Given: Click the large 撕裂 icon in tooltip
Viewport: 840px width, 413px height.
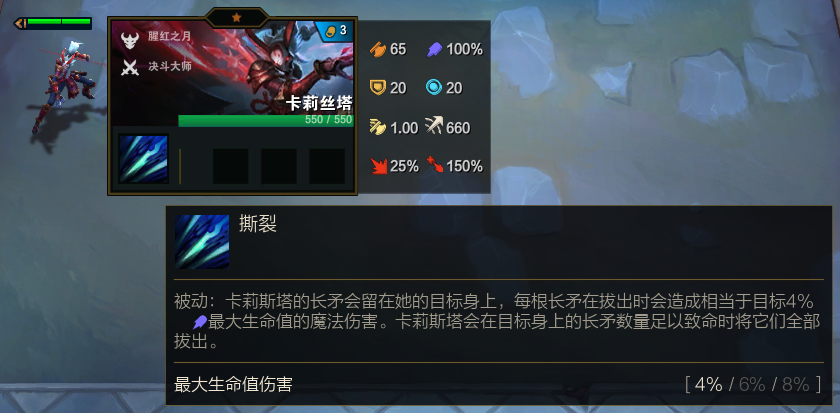Looking at the screenshot, I should pyautogui.click(x=202, y=242).
